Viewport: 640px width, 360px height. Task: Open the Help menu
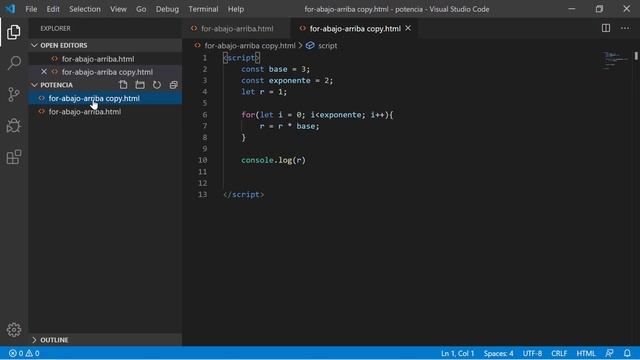tap(236, 9)
